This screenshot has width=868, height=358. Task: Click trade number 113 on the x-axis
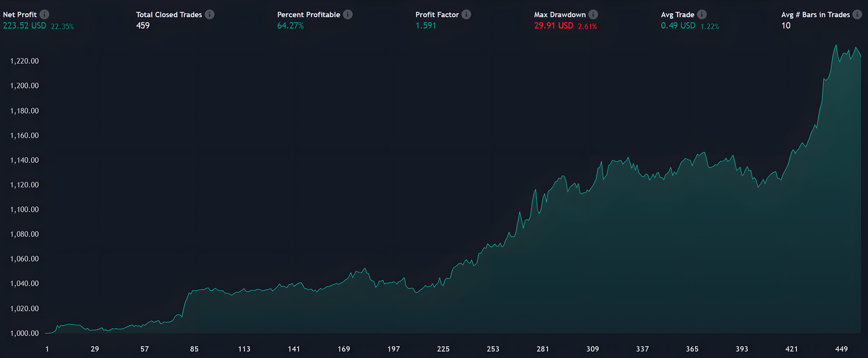pyautogui.click(x=244, y=349)
